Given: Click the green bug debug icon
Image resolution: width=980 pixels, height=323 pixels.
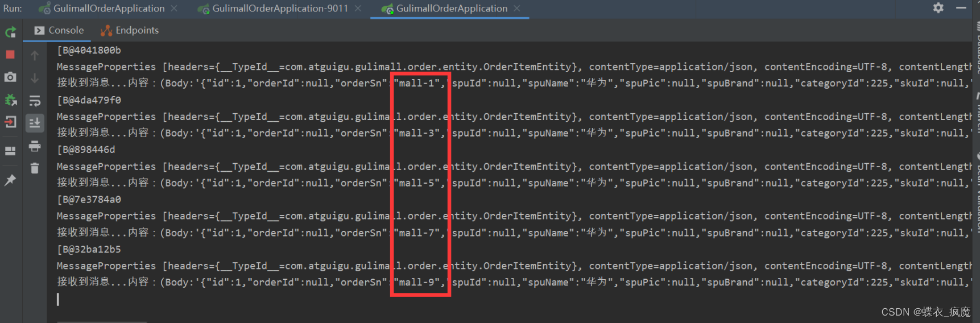Looking at the screenshot, I should click(10, 100).
